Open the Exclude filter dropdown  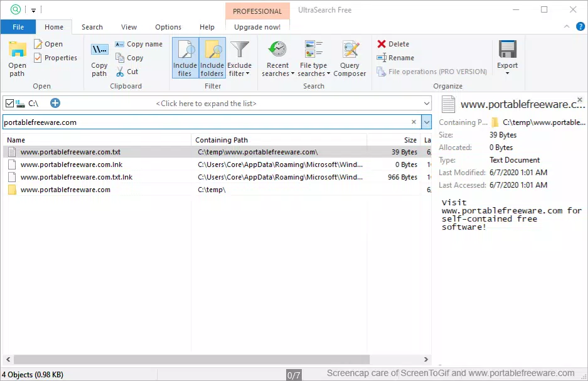point(239,58)
